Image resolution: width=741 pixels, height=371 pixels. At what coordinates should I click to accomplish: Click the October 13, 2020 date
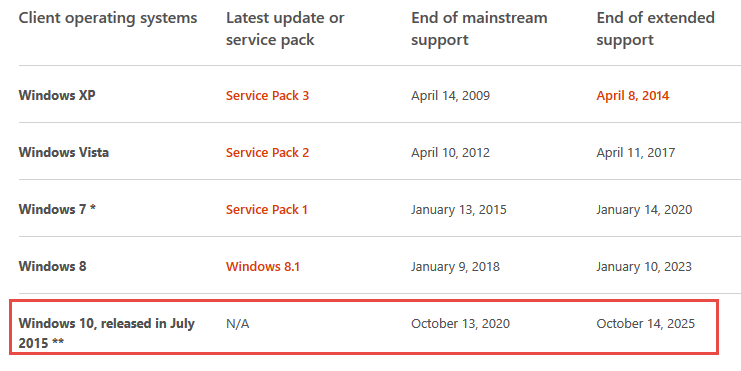(460, 324)
